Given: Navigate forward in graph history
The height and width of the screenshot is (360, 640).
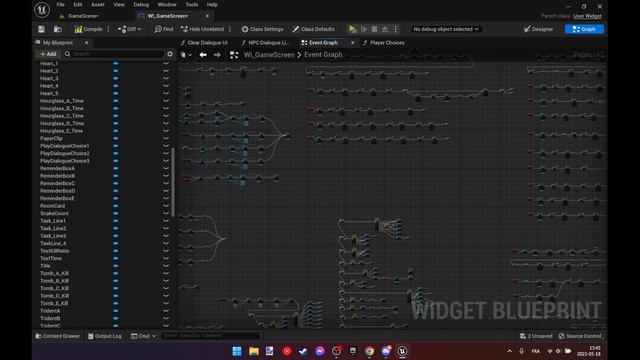Looking at the screenshot, I should tap(217, 55).
